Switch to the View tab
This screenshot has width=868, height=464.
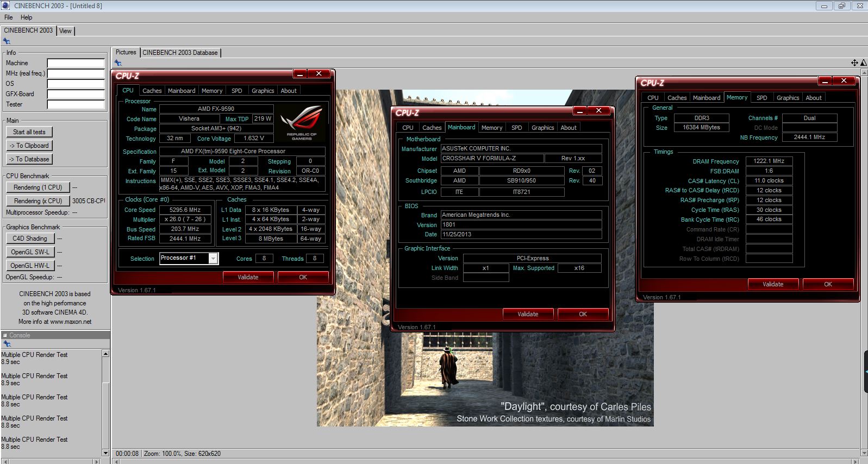point(65,31)
